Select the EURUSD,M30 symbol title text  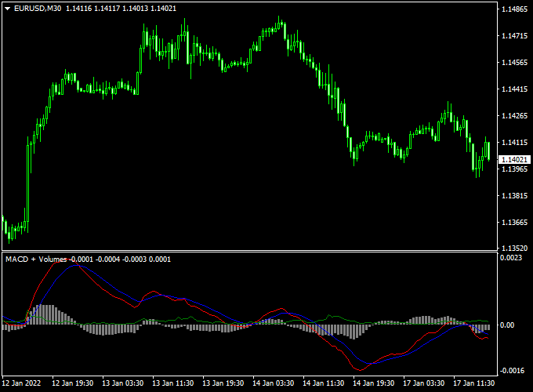click(38, 9)
